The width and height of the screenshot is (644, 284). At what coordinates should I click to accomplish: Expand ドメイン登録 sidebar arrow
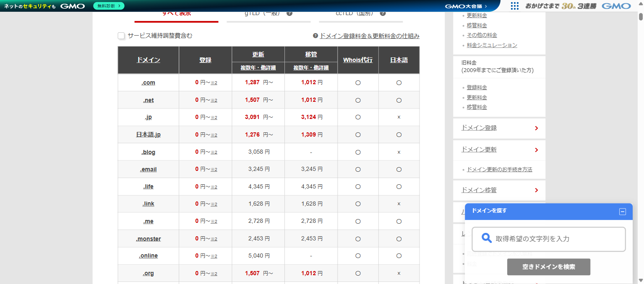537,128
